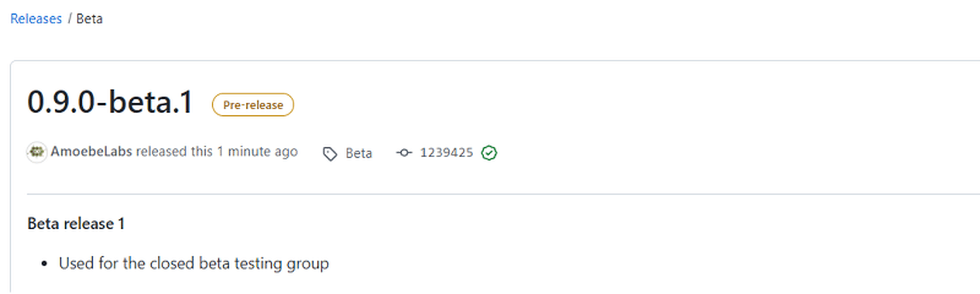Open commit hash 1239425

click(446, 153)
